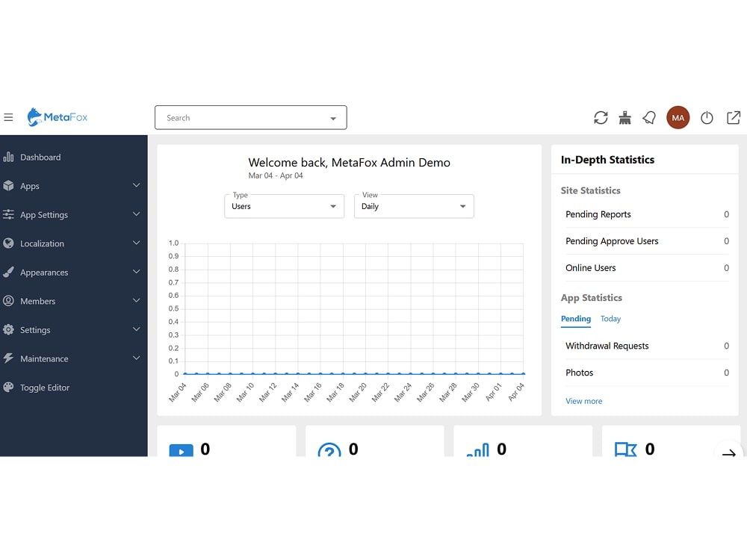Click the Appearances brush icon
747x560 pixels.
point(8,272)
